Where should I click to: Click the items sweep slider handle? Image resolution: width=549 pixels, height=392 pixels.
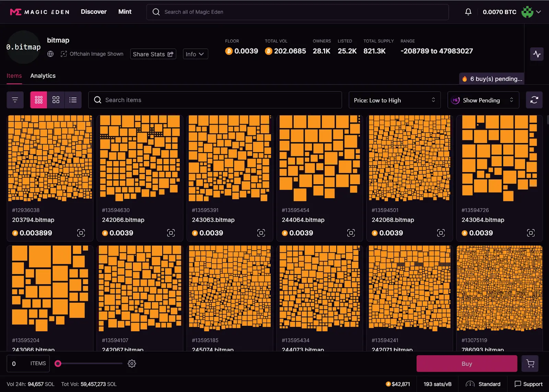pyautogui.click(x=58, y=364)
